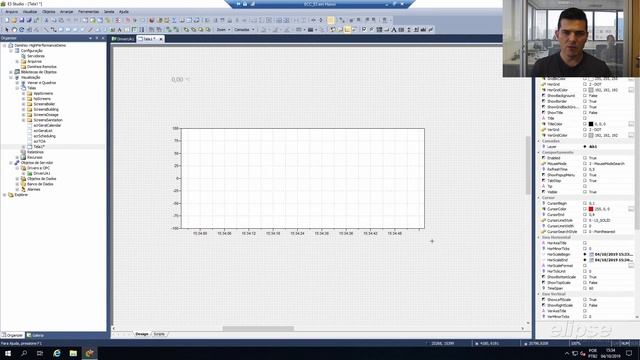
Task: Click the Save toolbar icon
Action: tap(22, 20)
